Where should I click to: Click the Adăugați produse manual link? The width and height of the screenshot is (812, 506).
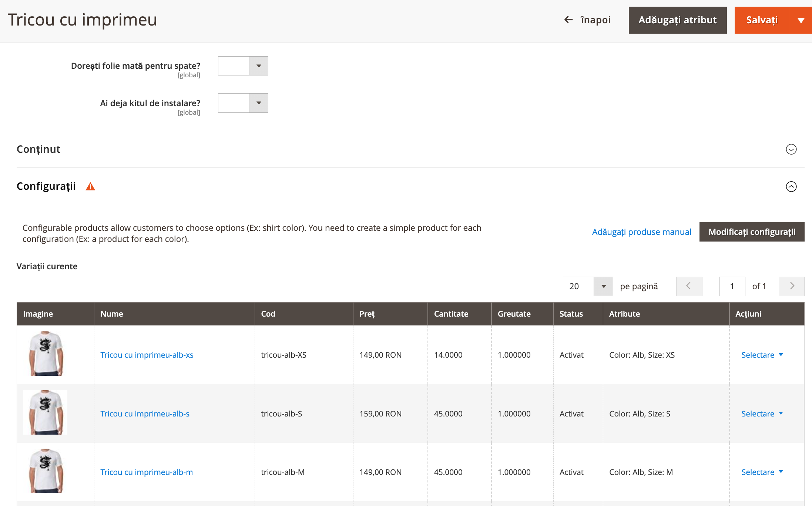click(x=641, y=232)
